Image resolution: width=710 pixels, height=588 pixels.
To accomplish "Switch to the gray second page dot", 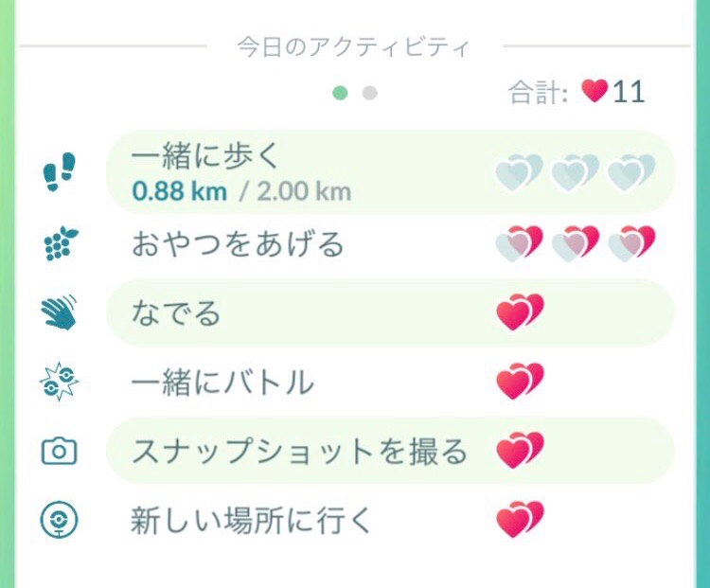I will 370,93.
